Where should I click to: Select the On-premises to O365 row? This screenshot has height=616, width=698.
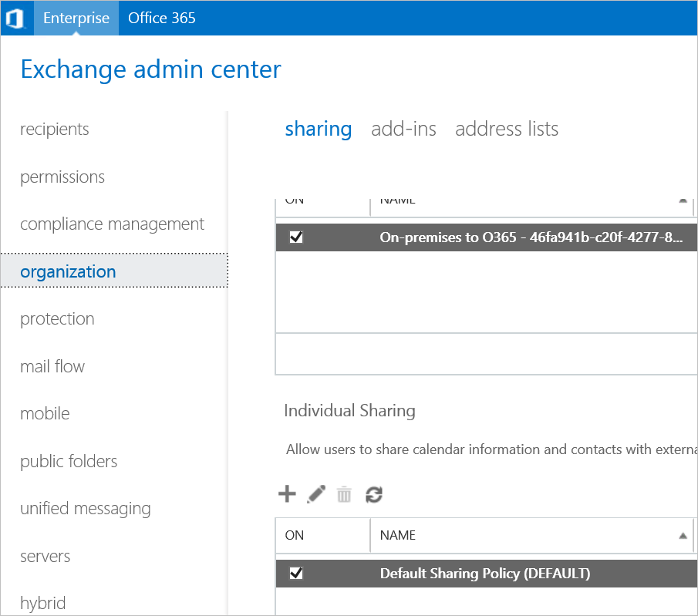point(487,237)
